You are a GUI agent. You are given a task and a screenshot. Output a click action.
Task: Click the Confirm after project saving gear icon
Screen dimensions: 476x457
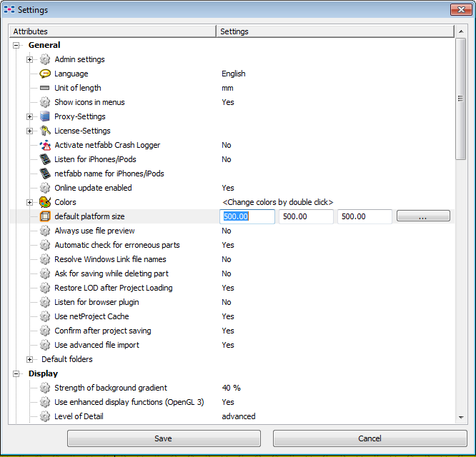point(45,331)
